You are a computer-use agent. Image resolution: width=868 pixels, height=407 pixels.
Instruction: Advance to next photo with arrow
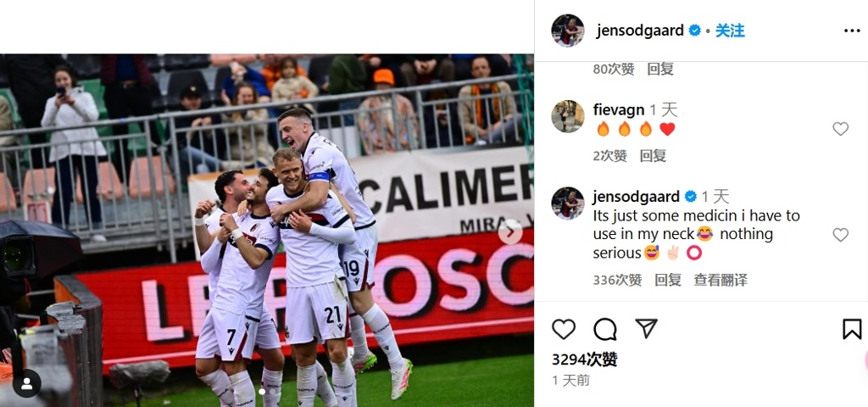coord(509,231)
